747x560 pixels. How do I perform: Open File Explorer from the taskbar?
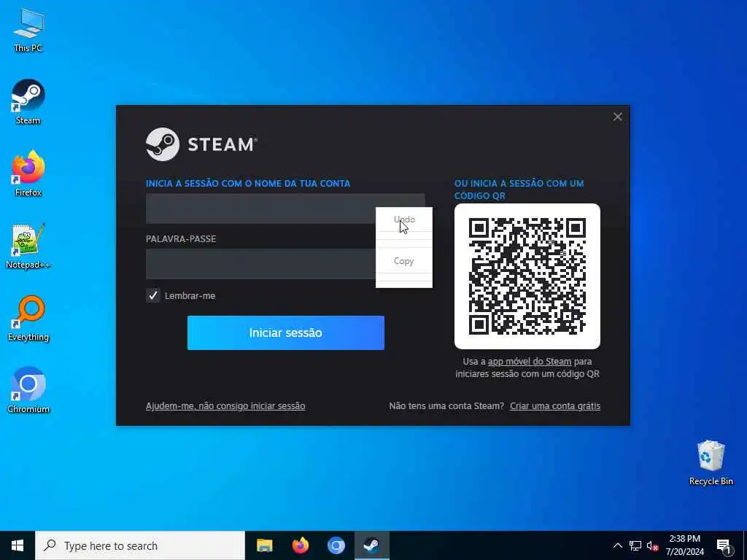264,545
